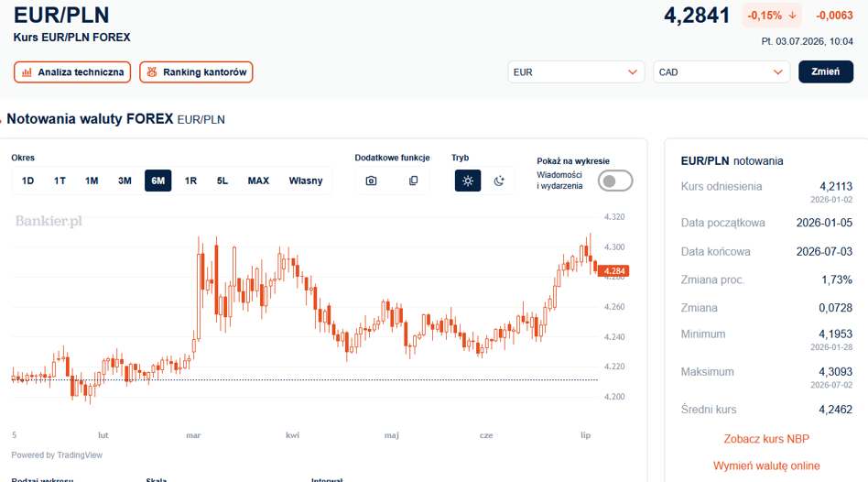Select the Własny custom period
Screen dimensions: 868x482
[306, 181]
